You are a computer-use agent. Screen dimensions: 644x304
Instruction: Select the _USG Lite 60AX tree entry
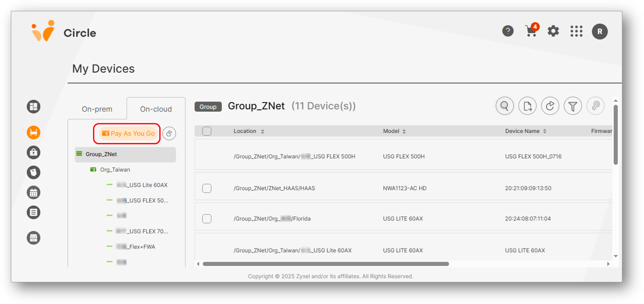142,185
